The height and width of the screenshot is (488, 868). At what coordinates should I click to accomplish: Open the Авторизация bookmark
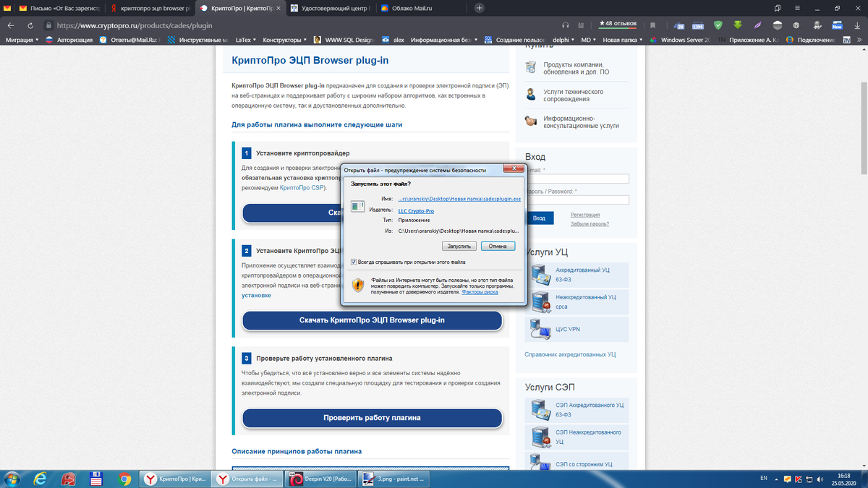[x=69, y=40]
